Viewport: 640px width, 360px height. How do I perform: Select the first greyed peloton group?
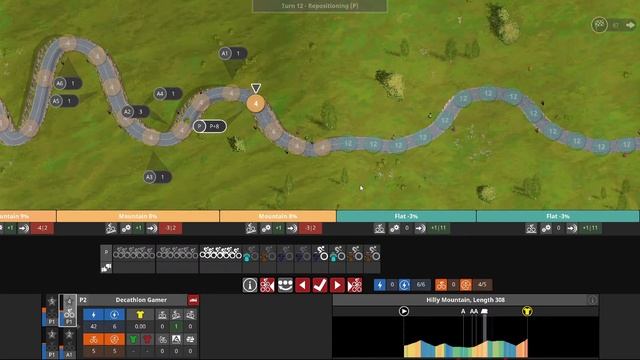pyautogui.click(x=134, y=253)
